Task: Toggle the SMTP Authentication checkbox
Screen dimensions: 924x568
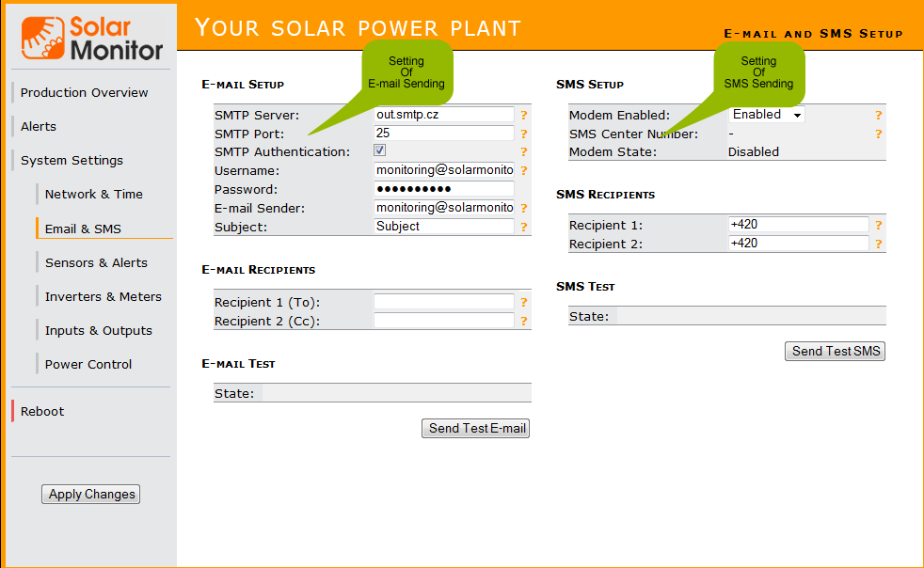Action: pos(380,150)
